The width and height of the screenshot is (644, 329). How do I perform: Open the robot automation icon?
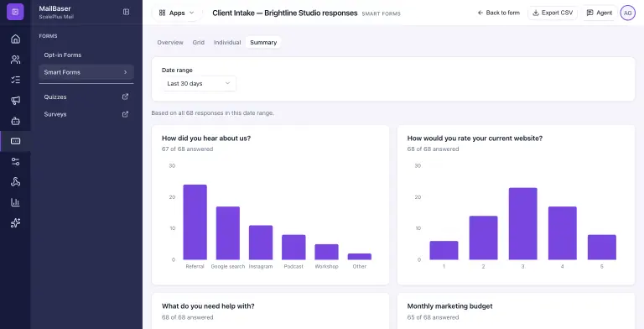15,121
